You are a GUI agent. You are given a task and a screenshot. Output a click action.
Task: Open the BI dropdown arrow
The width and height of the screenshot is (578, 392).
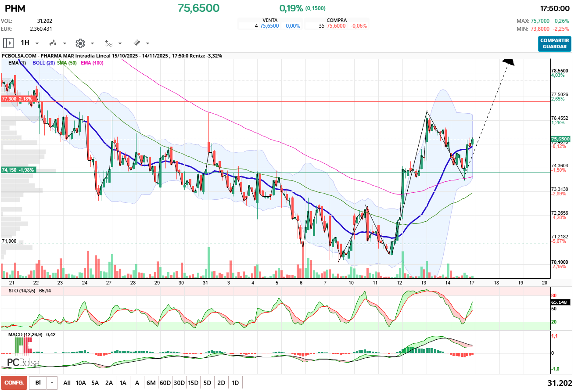click(52, 383)
